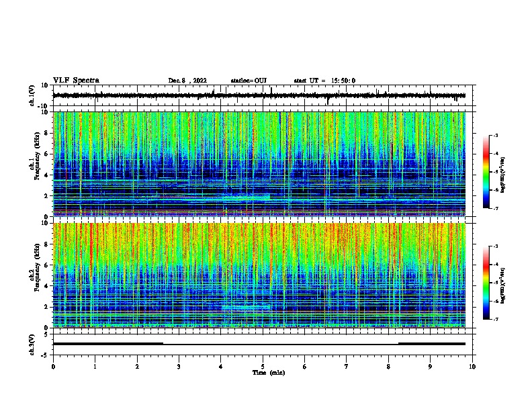Click the "8" kHz tick on ch.1 spectrogram axis
Screen dimensions: 532x411
(46, 133)
